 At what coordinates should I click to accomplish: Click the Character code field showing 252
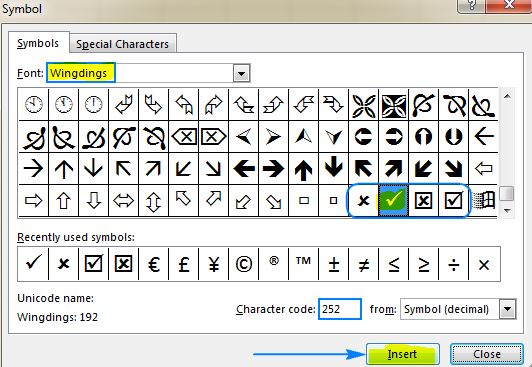[x=340, y=309]
